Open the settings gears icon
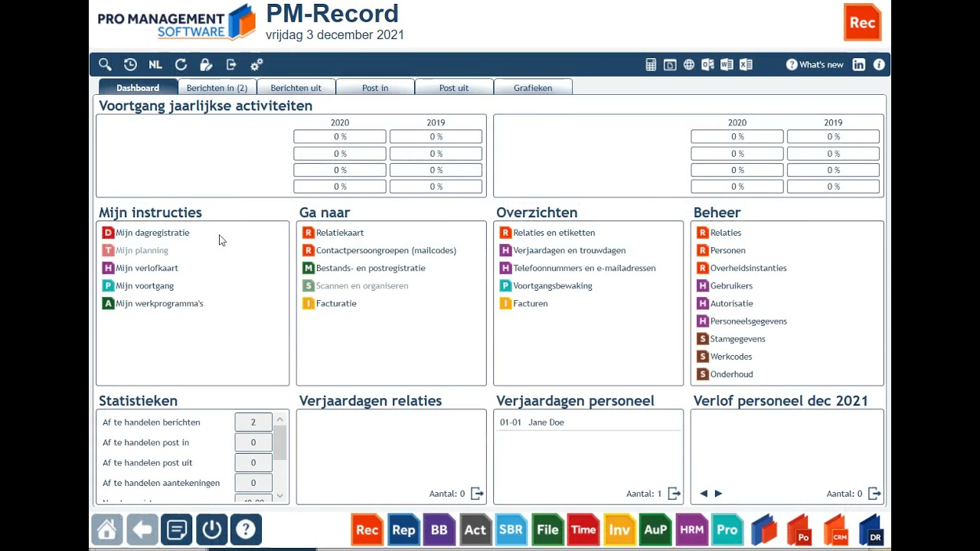This screenshot has height=551, width=980. coord(256,65)
